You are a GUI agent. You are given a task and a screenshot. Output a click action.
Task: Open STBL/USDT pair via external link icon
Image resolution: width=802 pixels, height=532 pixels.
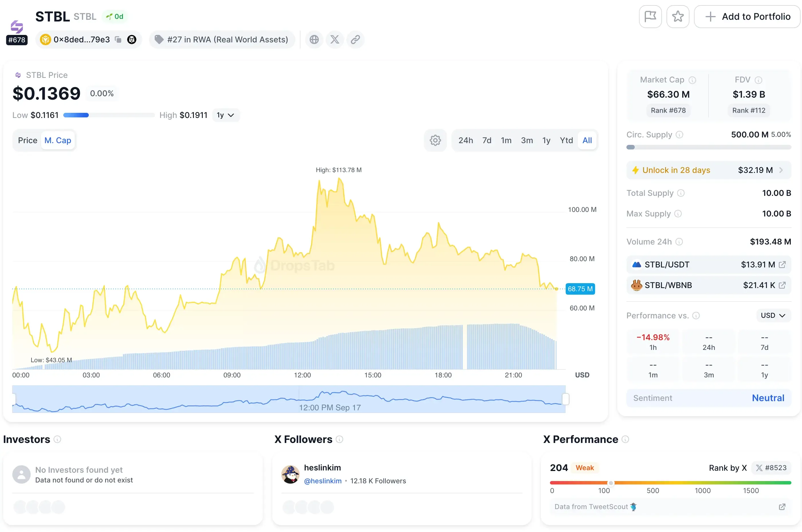pos(782,265)
